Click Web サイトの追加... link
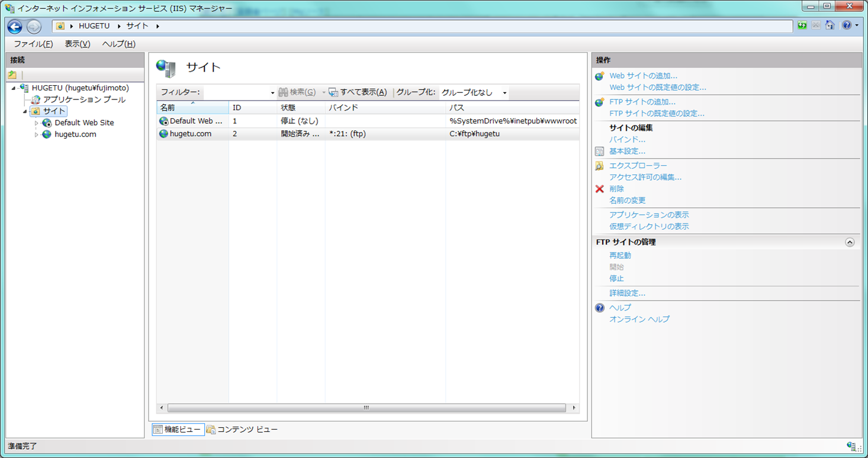868x458 pixels. [643, 76]
